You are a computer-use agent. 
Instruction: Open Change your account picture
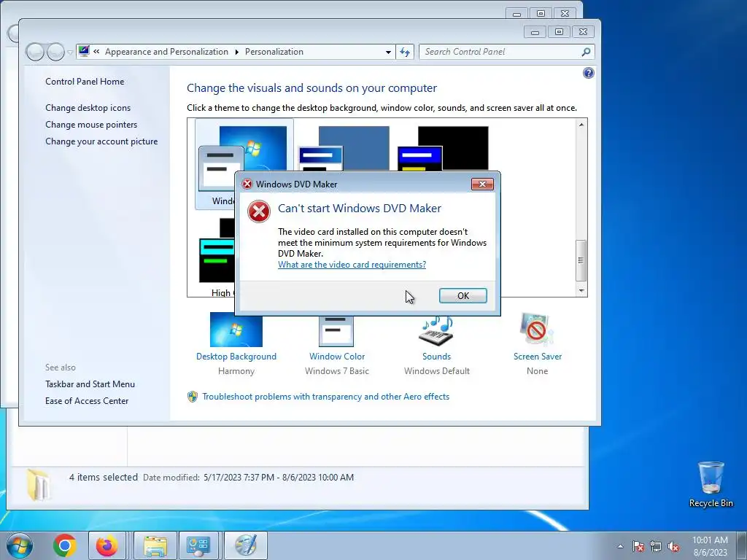coord(101,141)
